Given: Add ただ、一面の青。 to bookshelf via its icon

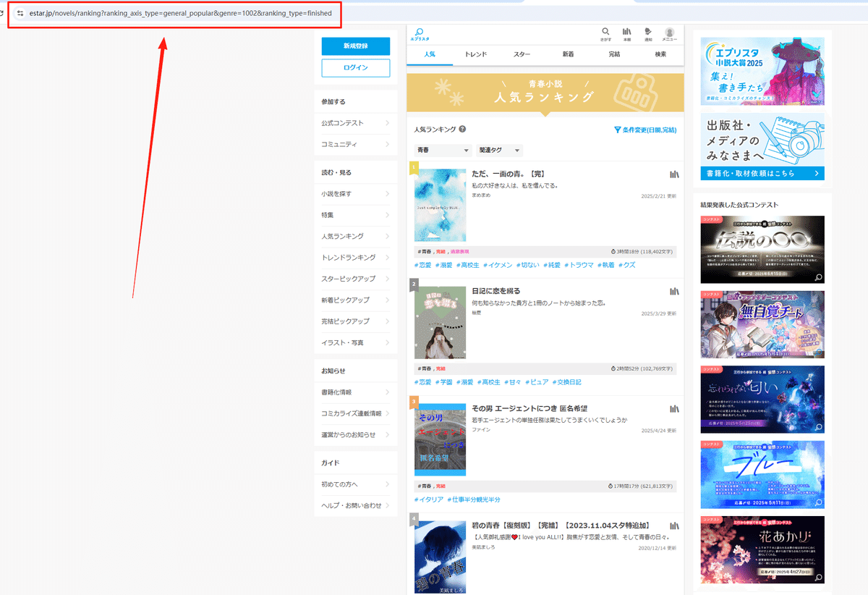Looking at the screenshot, I should point(674,174).
